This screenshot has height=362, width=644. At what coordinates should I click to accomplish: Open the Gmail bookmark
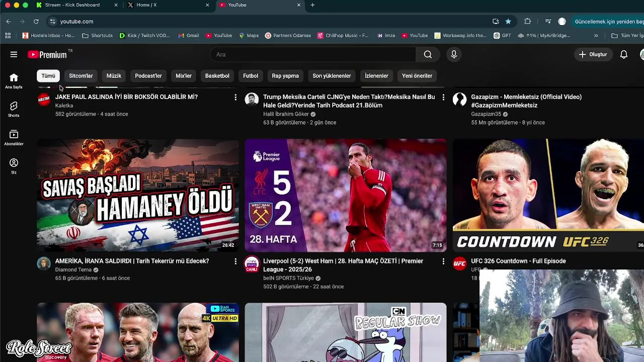click(189, 36)
